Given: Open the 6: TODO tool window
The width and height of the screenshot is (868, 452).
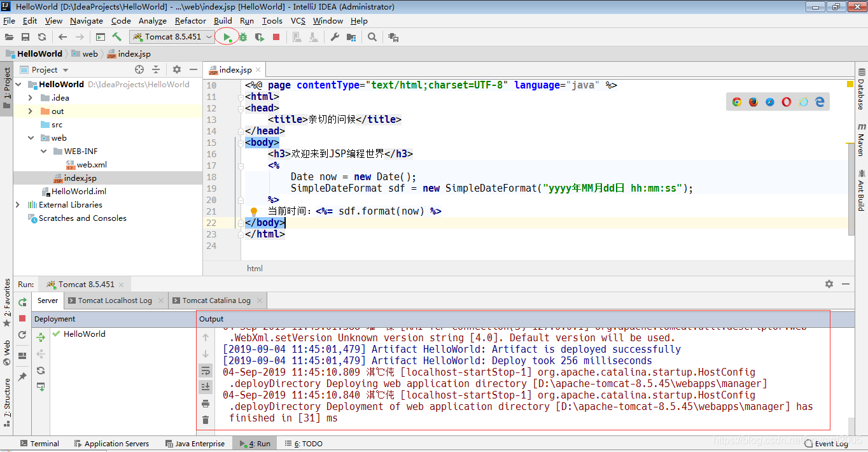Looking at the screenshot, I should pyautogui.click(x=303, y=444).
